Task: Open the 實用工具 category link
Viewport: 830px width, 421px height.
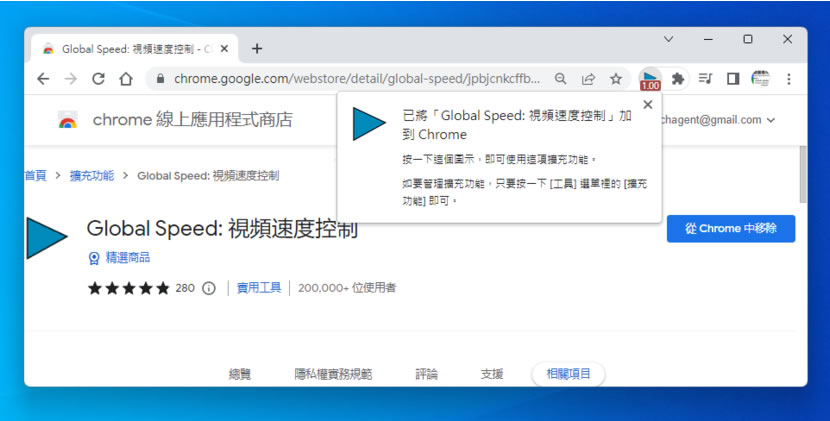Action: (259, 288)
